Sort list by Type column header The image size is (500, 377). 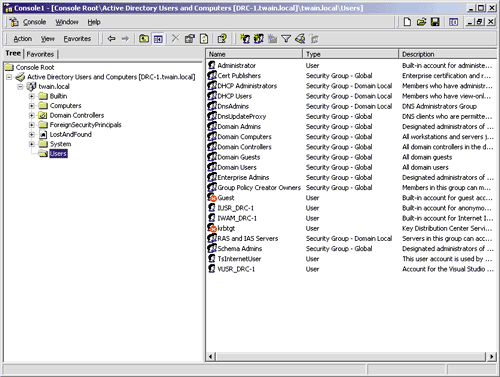click(350, 54)
